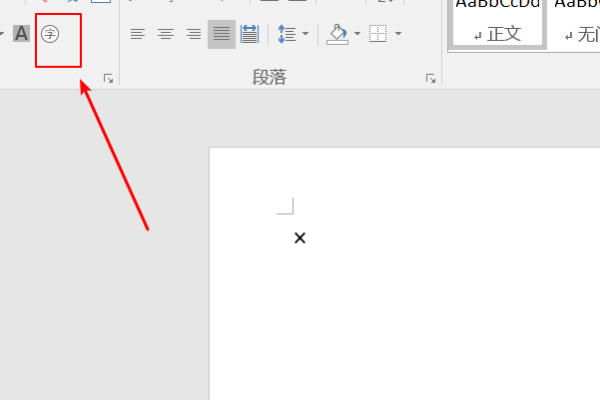Open the shading color dropdown arrow
The height and width of the screenshot is (400, 600).
point(357,34)
